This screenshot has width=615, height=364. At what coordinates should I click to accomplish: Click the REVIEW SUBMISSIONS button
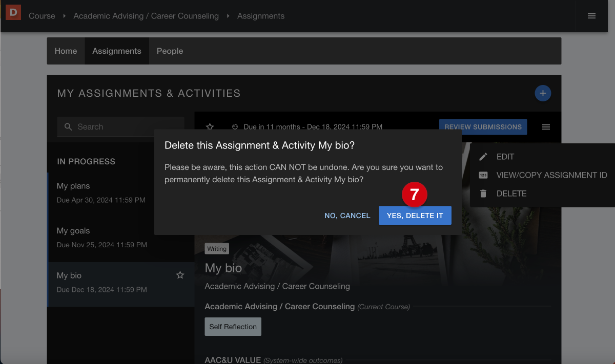(483, 127)
